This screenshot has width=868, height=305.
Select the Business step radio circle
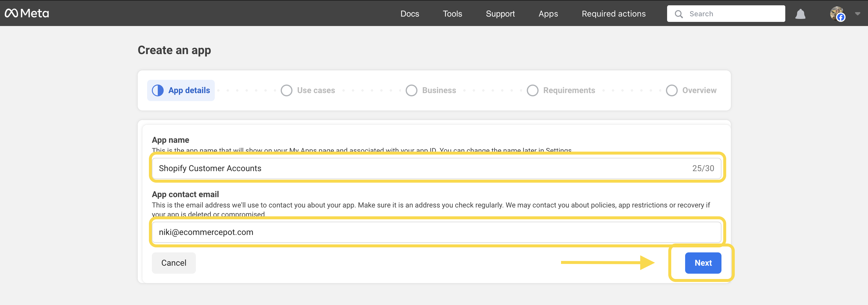coord(412,90)
